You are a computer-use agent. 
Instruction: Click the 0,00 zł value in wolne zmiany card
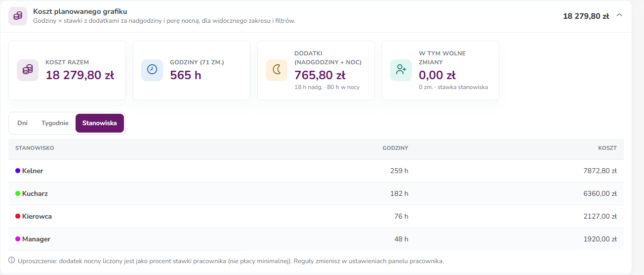[437, 76]
